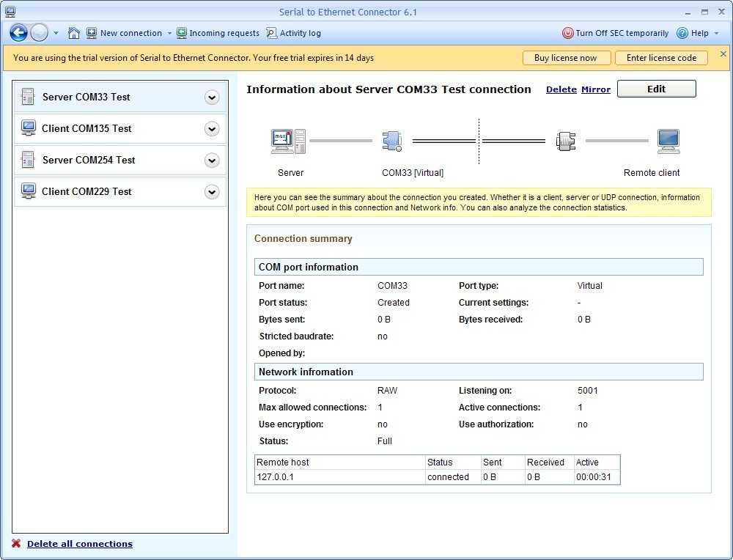This screenshot has width=733, height=560.
Task: Click the red X delete-all icon
Action: pos(16,543)
